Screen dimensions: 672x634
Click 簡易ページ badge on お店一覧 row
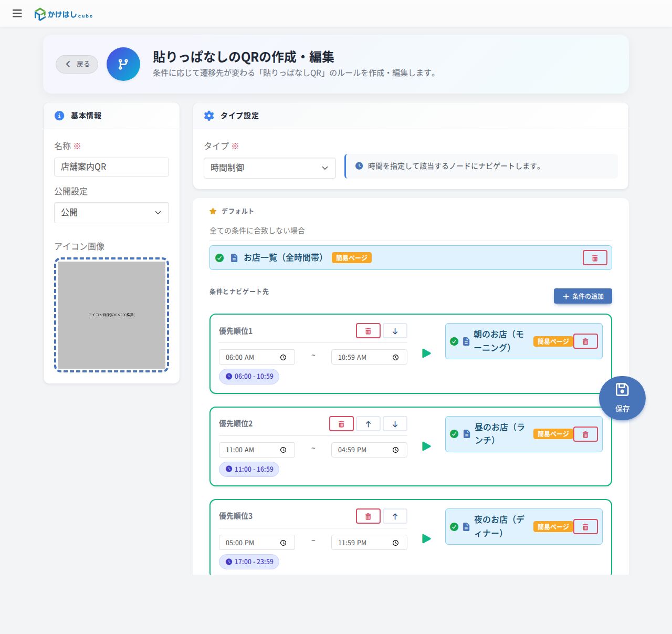351,258
